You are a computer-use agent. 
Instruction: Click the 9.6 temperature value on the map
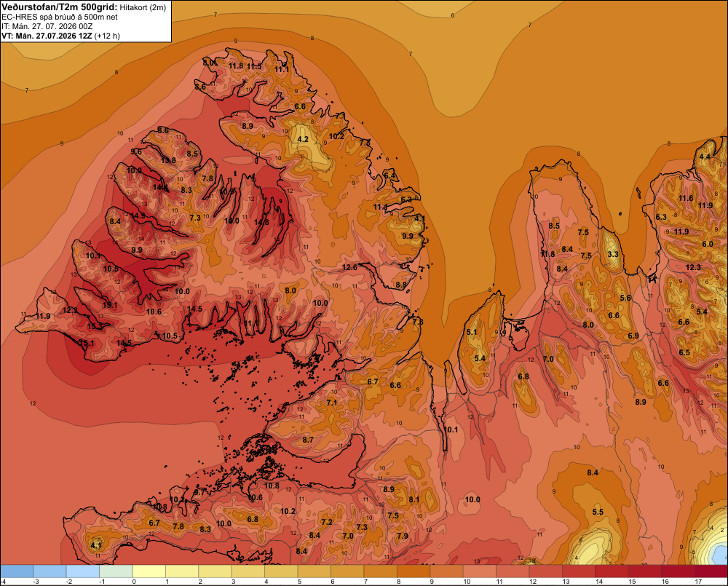pos(136,151)
